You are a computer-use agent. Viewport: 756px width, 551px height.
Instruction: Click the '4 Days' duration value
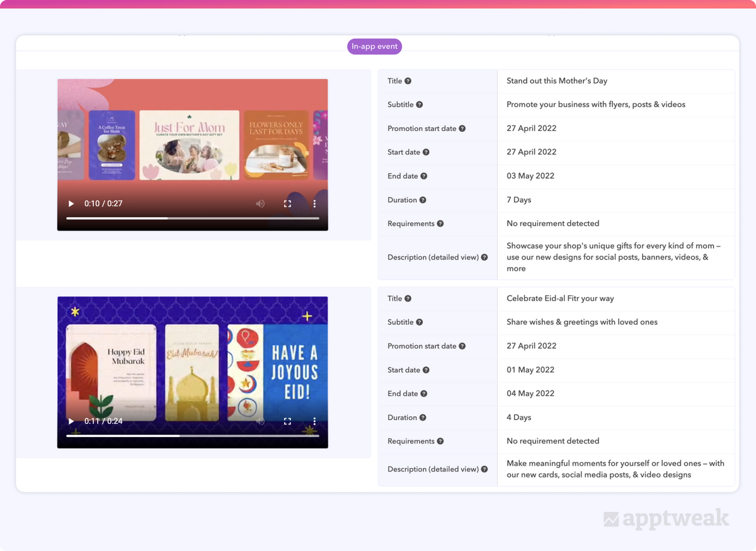click(x=519, y=418)
